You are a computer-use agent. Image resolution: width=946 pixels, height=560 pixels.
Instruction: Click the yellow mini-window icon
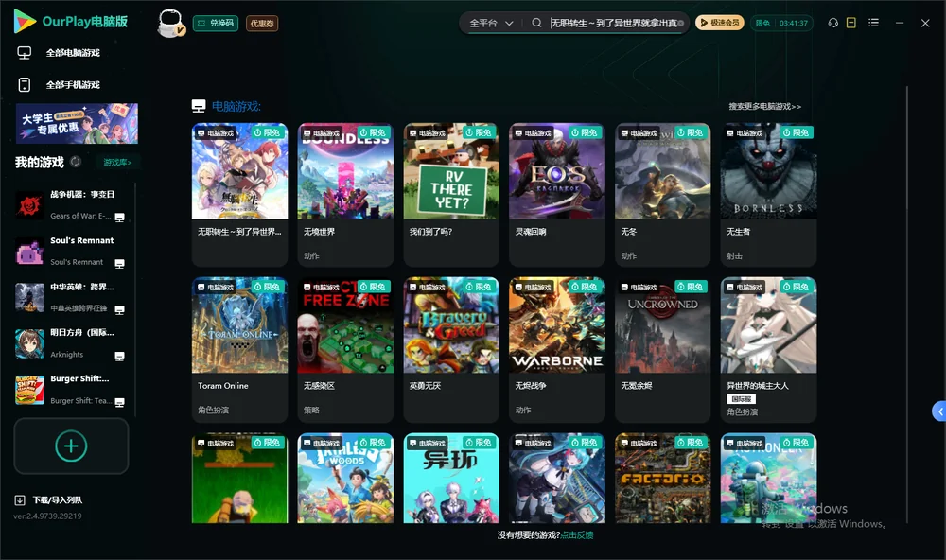pyautogui.click(x=851, y=23)
